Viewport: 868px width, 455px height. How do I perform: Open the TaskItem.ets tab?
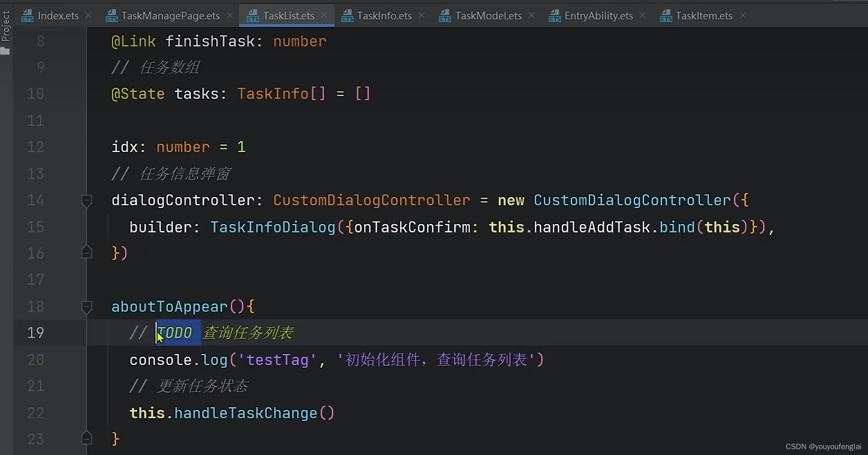pos(704,16)
